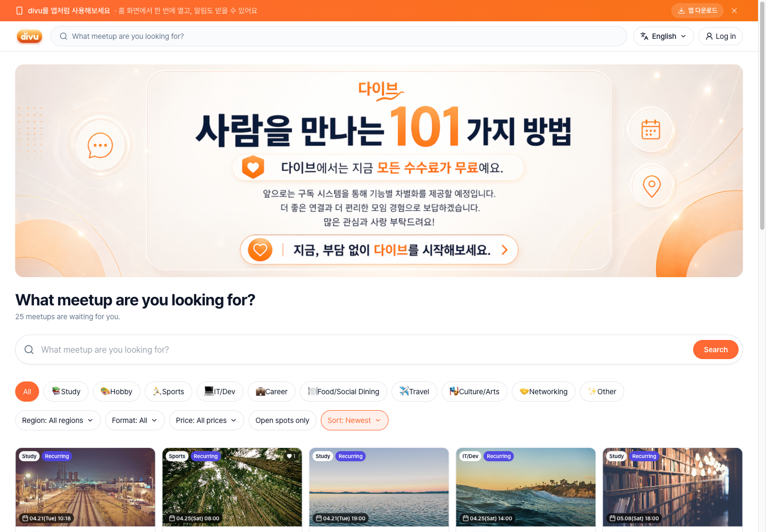Click the magnifier icon in the main search field

29,350
